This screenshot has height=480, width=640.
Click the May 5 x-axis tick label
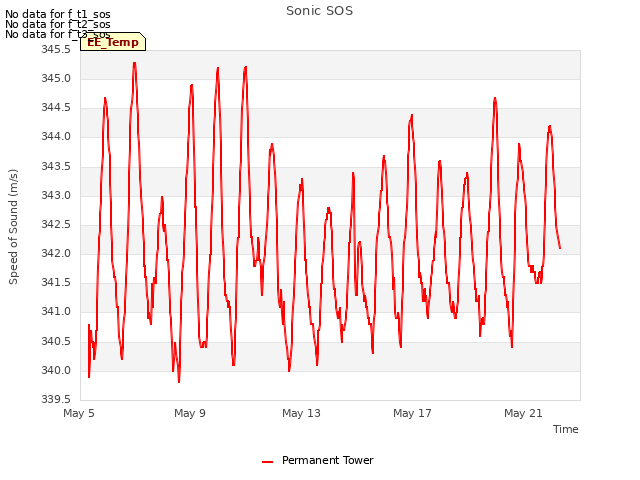click(79, 413)
